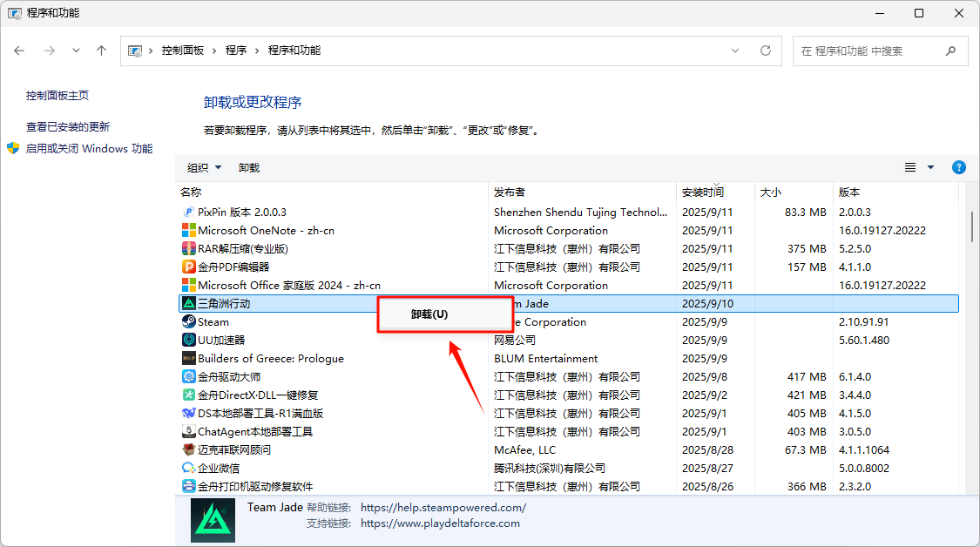Click the search magnifier icon

950,51
